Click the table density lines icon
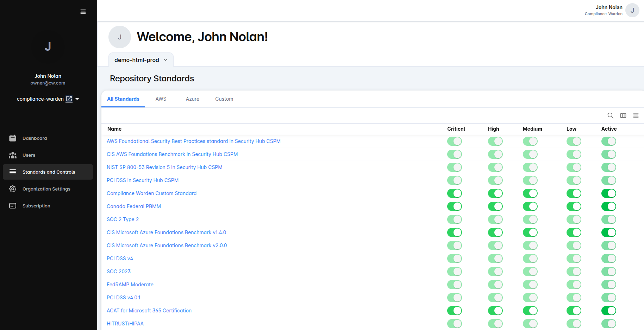This screenshot has width=644, height=330. pos(636,116)
